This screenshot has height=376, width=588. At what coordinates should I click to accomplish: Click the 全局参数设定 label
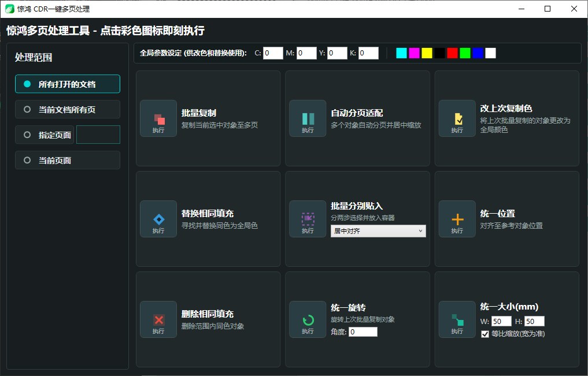[193, 53]
